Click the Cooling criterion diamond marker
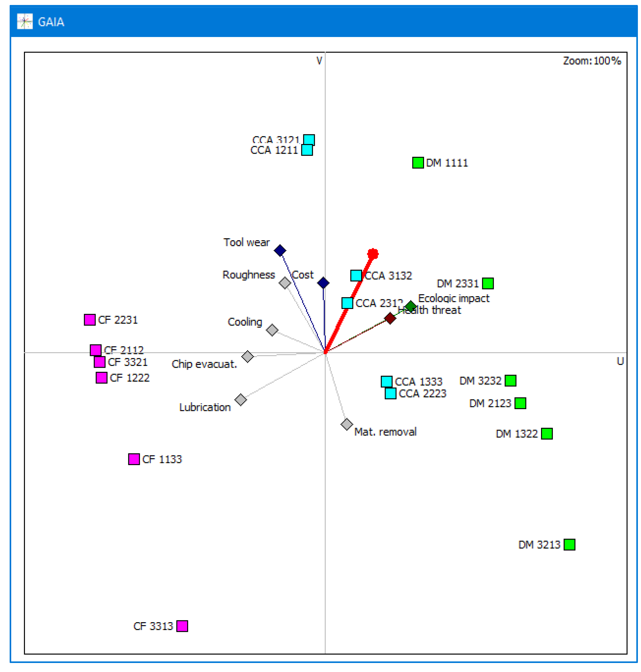The height and width of the screenshot is (672, 641). (272, 330)
